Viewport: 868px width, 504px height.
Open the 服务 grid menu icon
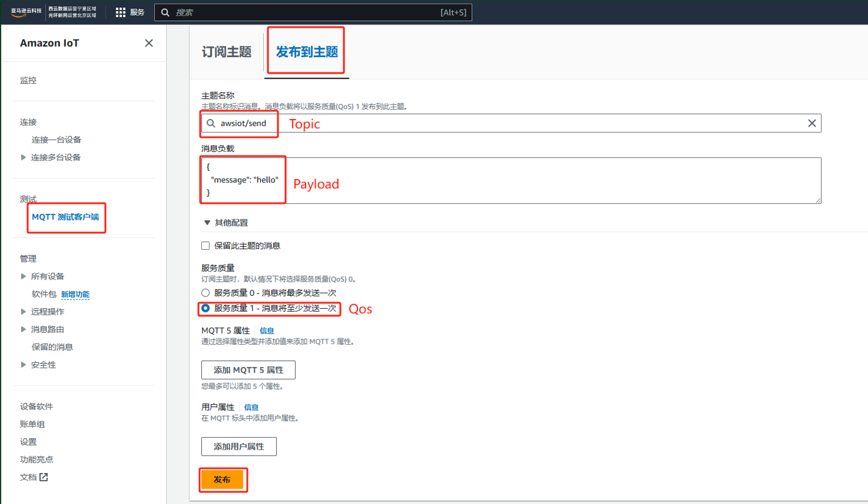coord(120,12)
